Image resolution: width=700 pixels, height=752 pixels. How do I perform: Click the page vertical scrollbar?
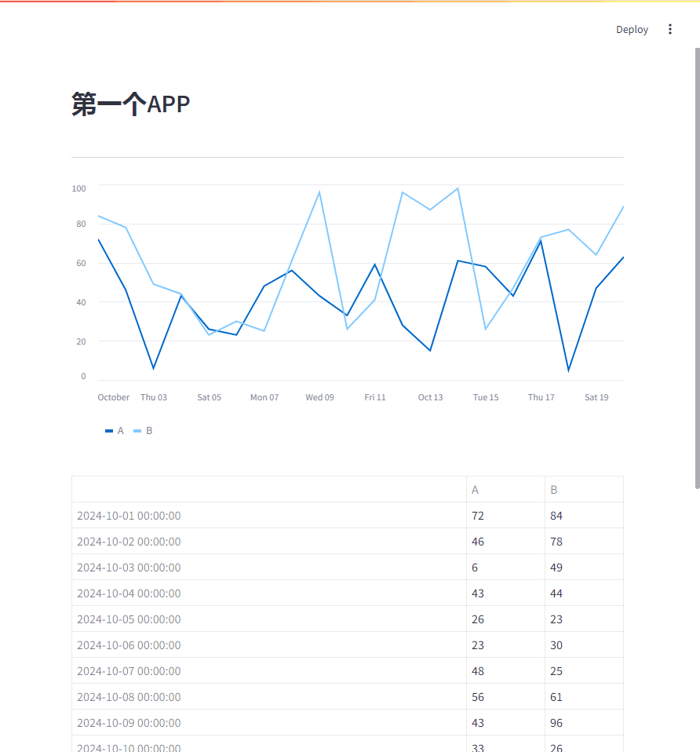click(x=697, y=268)
